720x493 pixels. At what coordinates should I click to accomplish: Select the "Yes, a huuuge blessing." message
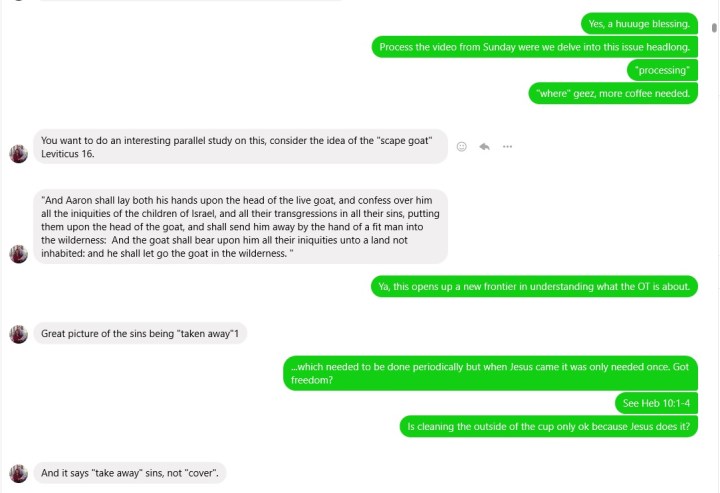(639, 23)
